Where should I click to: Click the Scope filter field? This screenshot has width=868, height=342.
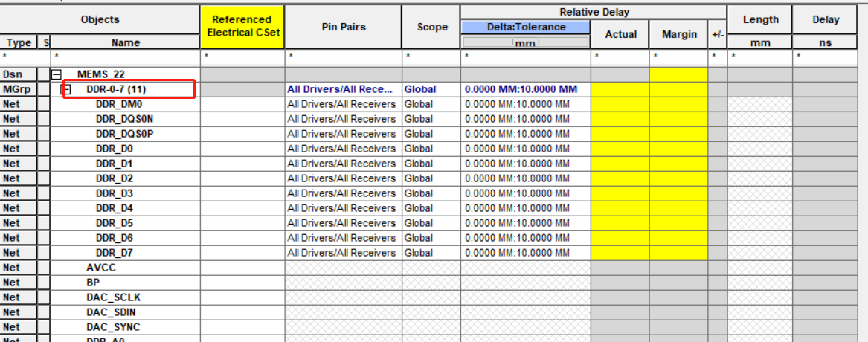432,57
